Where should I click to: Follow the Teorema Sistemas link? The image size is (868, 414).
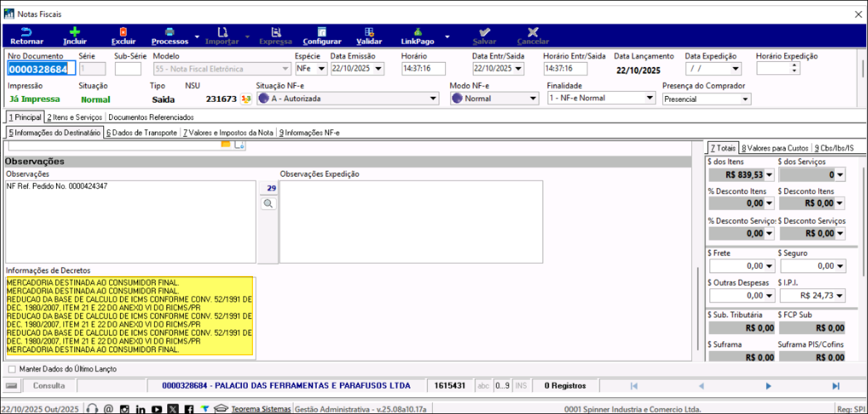pos(261,409)
